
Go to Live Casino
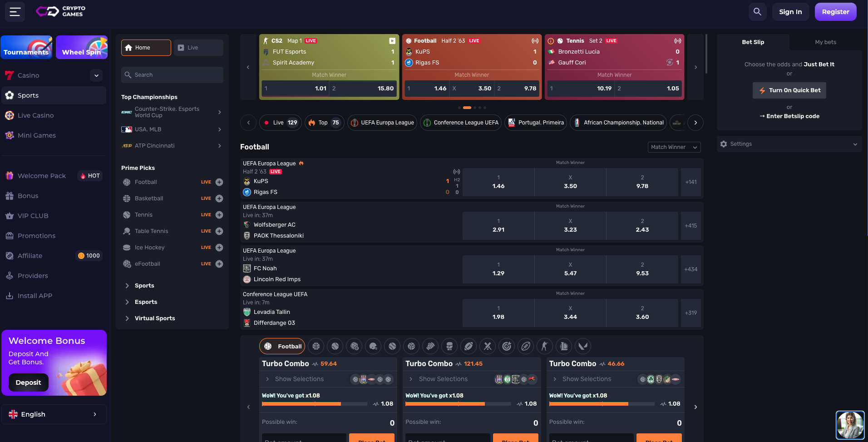point(36,115)
